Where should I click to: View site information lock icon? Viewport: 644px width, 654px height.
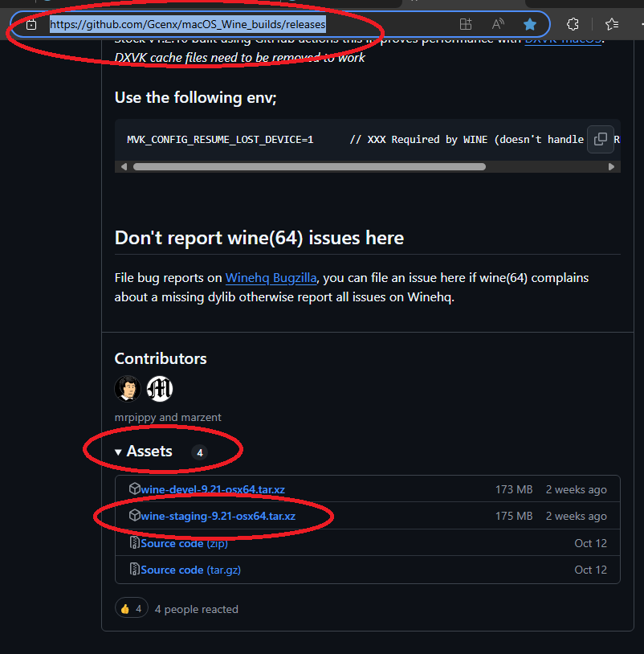coord(31,24)
